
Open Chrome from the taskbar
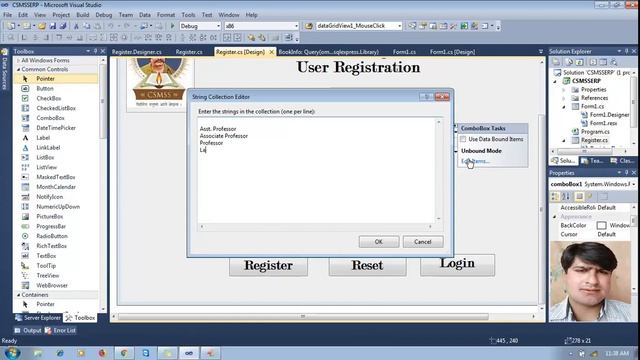[124, 353]
